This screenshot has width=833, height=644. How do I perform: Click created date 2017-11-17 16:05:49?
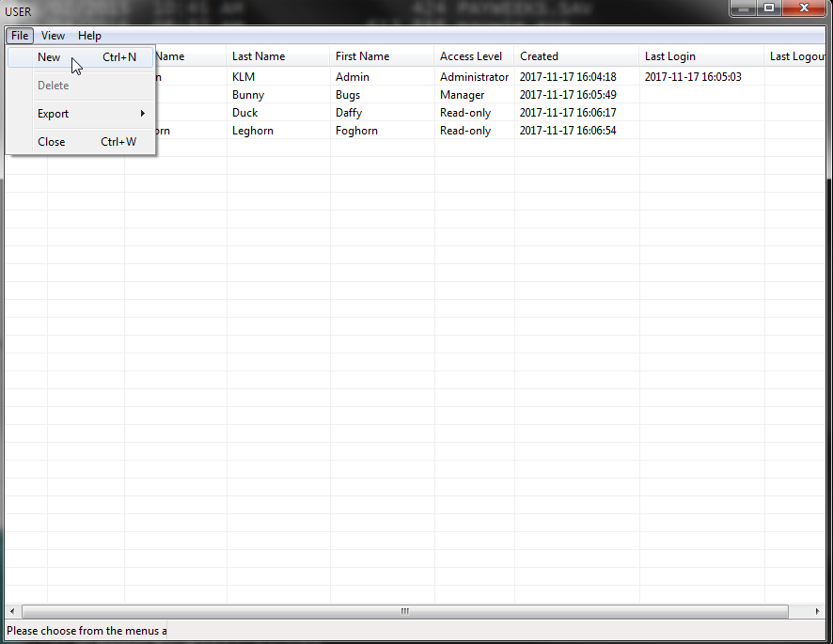point(577,95)
